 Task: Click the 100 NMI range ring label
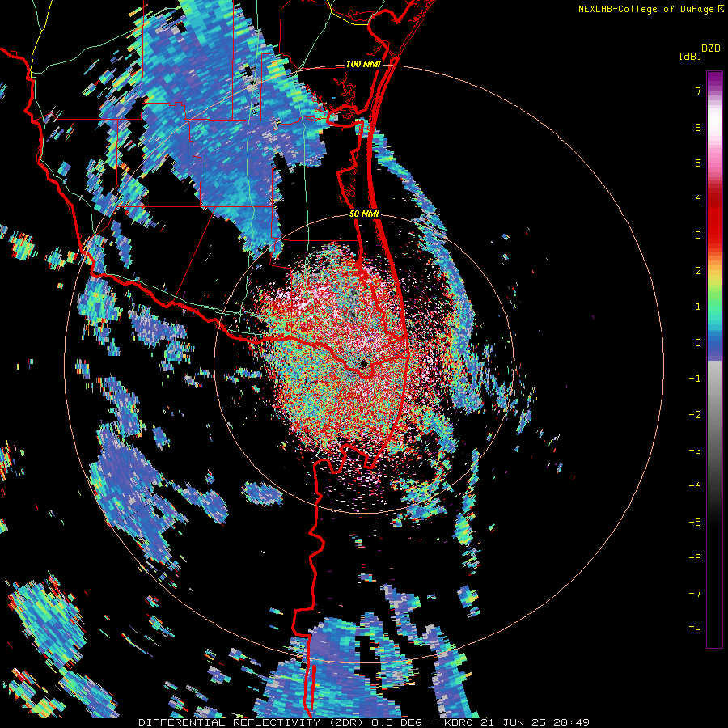(363, 64)
